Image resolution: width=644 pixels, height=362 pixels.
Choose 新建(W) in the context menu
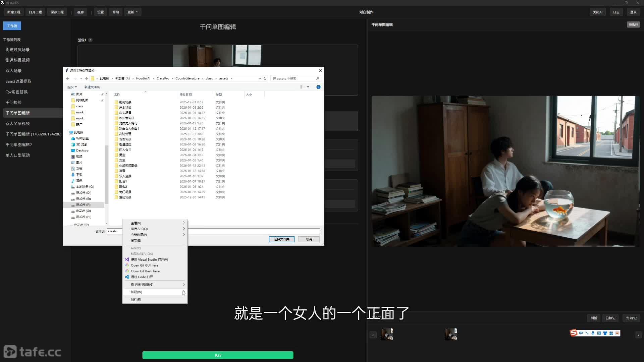[x=137, y=292]
